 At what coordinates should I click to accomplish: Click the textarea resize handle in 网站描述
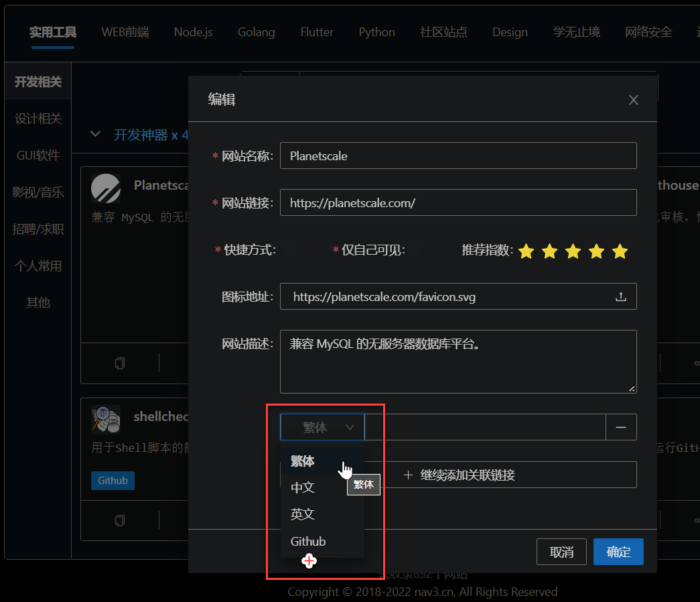[x=632, y=388]
